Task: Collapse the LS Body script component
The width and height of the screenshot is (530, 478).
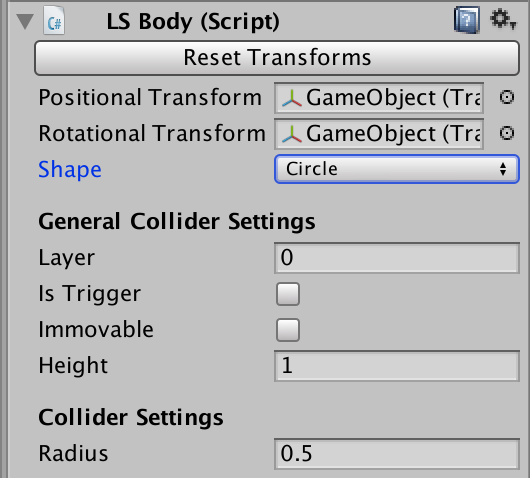Action: pyautogui.click(x=25, y=21)
